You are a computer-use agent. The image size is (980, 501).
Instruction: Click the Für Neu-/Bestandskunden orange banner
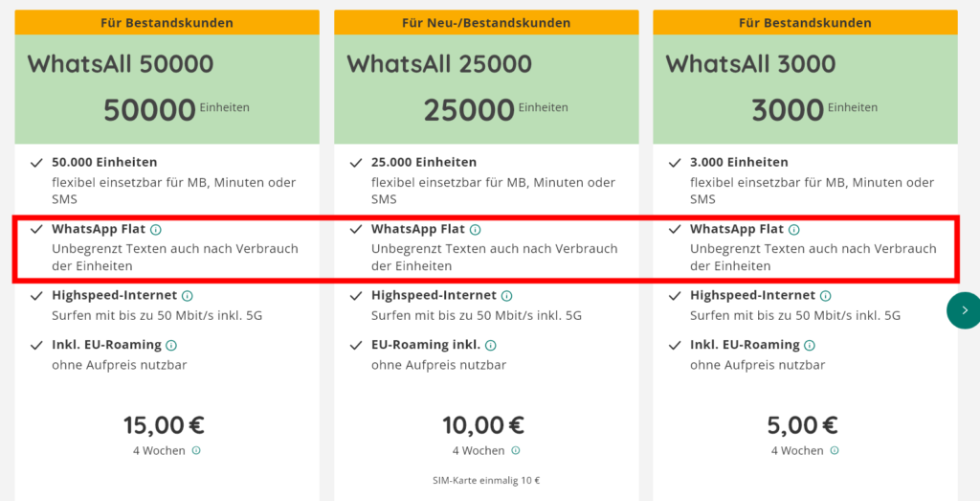click(x=486, y=22)
